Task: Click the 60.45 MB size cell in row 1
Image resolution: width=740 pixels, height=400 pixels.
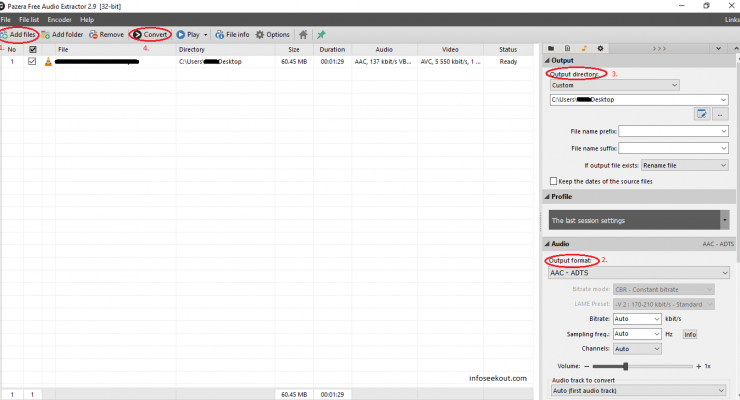Action: pos(294,62)
